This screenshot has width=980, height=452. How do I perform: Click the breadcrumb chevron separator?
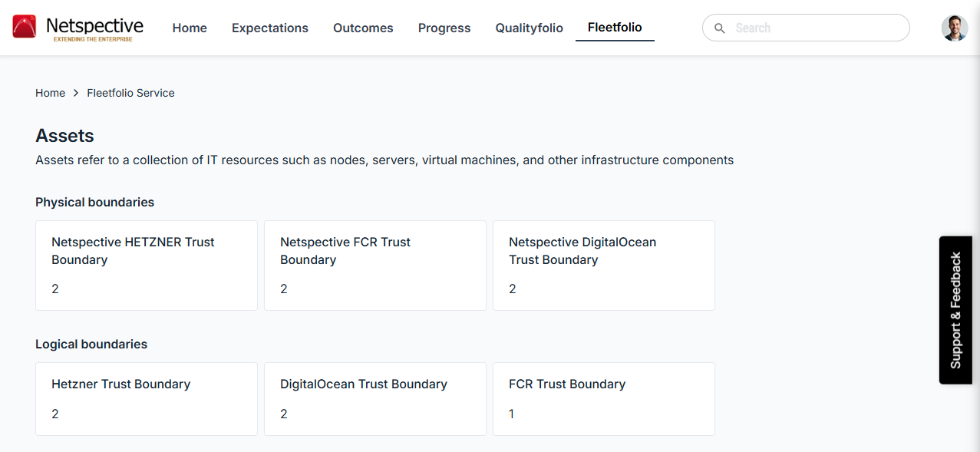pyautogui.click(x=76, y=93)
